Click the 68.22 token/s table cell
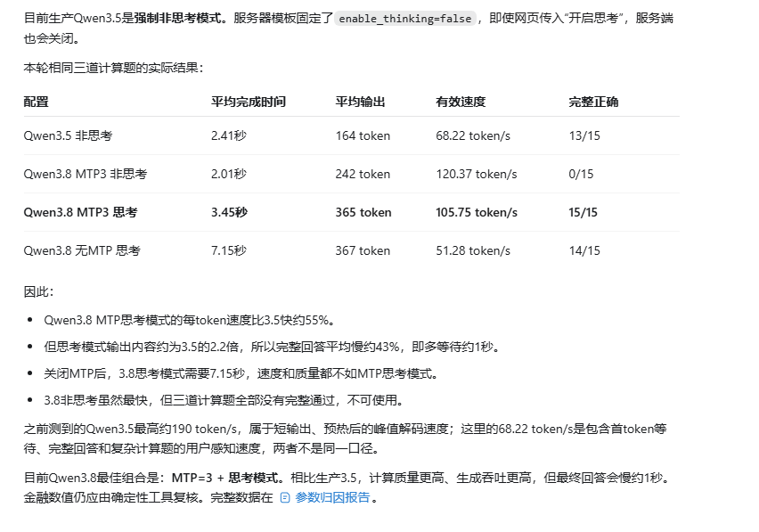Viewport: 759px width, 532px height. pos(473,135)
